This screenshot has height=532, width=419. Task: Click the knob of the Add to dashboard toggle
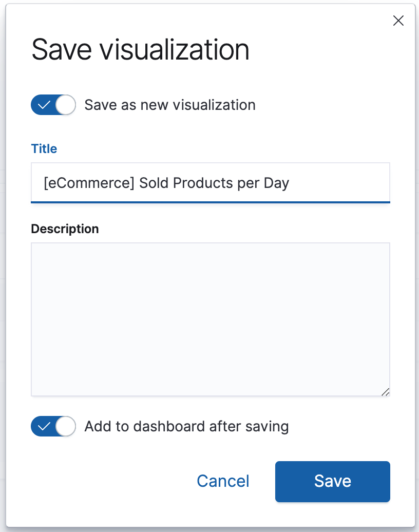(65, 426)
